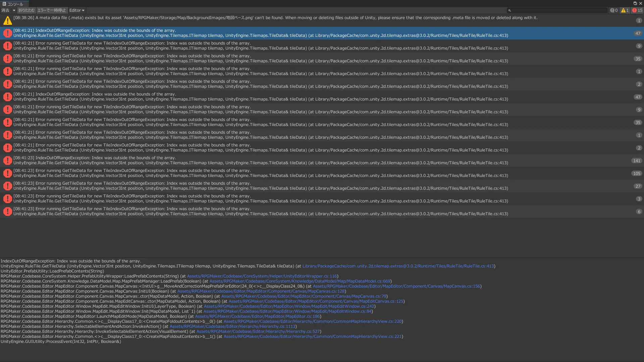Open the MapDataModel.cs:669 stack trace link
644x362 pixels.
pos(300,281)
